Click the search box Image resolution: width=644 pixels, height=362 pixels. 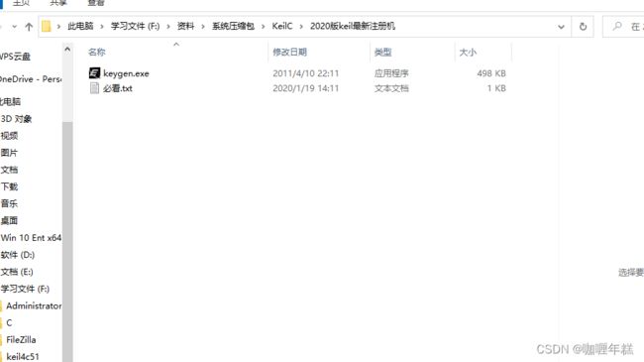coord(623,27)
